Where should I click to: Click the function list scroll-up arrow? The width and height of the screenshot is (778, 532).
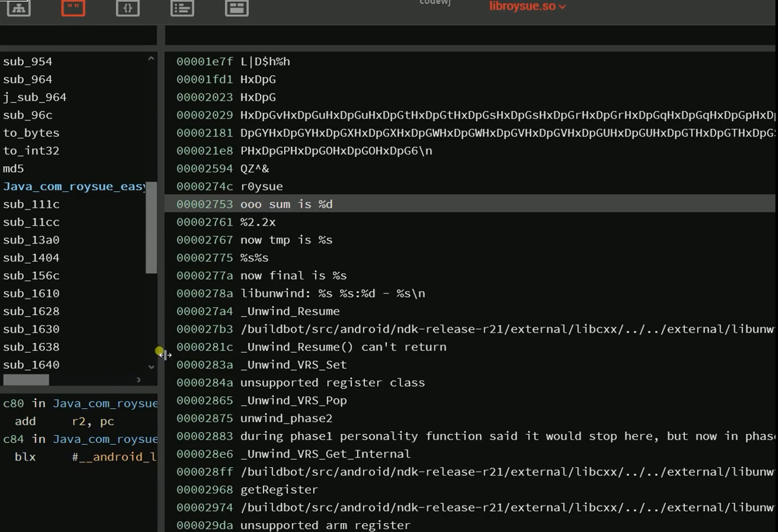[151, 59]
